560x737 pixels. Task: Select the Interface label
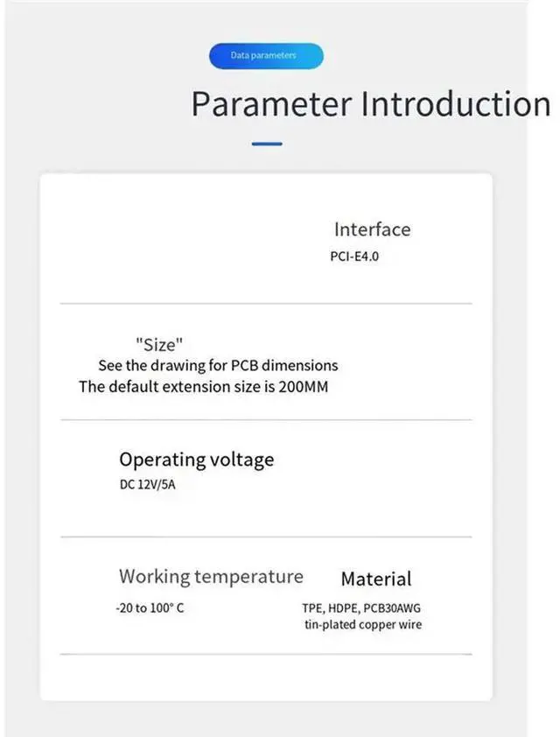[x=372, y=230]
